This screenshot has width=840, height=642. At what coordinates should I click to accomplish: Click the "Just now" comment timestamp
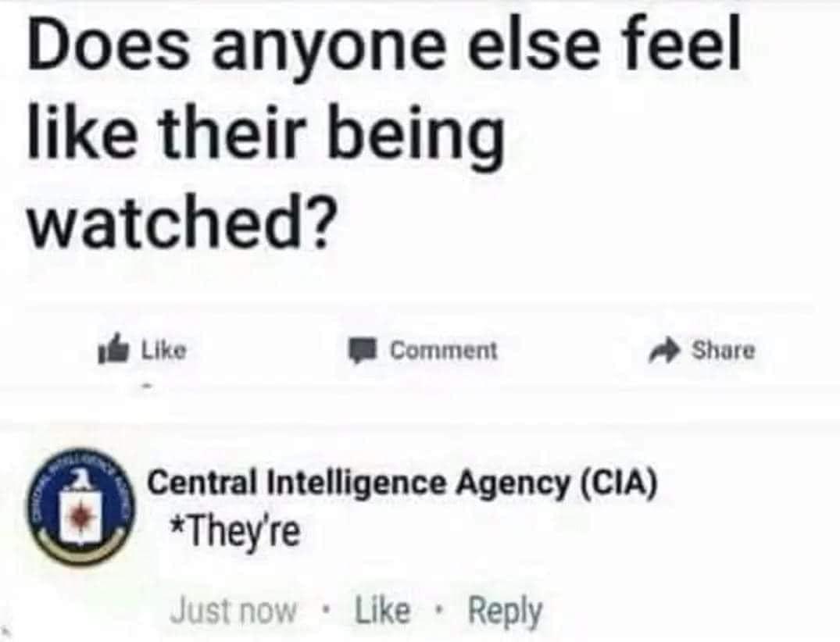point(233,612)
